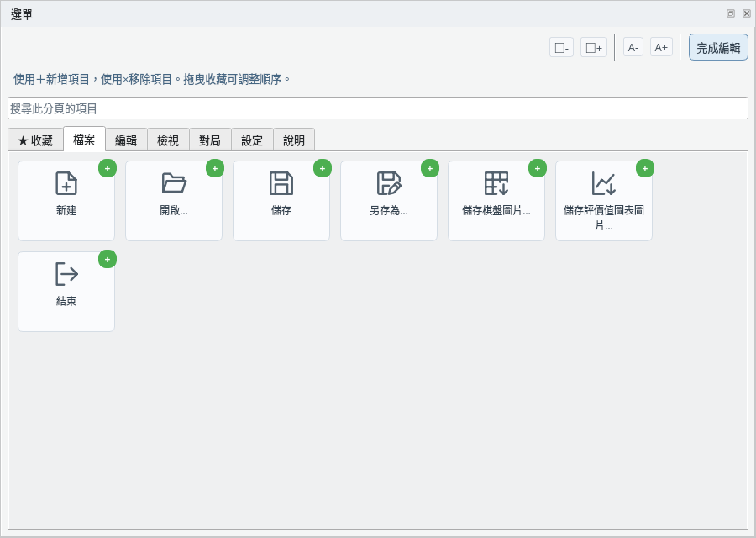
Task: Switch to the ★ 收藏 tab
Action: pos(35,140)
